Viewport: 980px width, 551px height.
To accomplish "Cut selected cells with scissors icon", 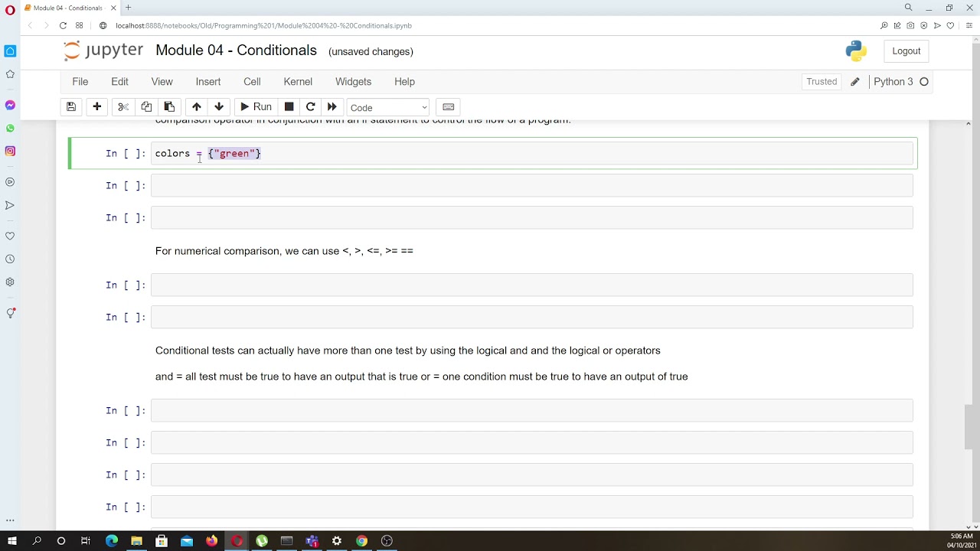I will coord(123,107).
